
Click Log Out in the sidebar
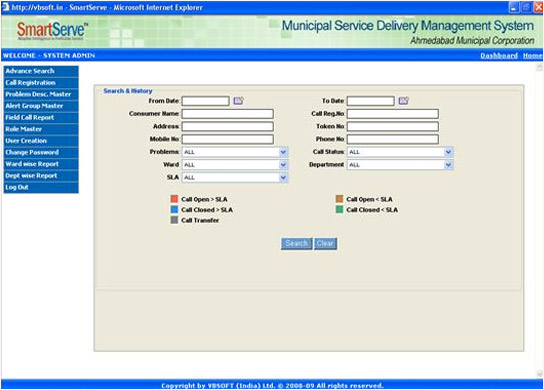tap(41, 187)
